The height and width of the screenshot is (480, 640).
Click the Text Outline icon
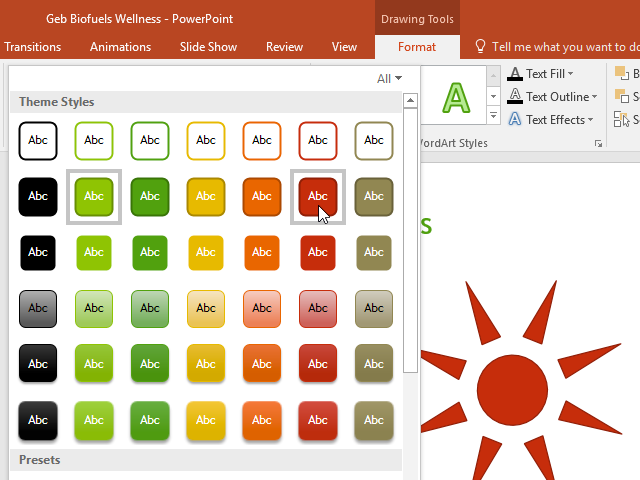coord(514,97)
